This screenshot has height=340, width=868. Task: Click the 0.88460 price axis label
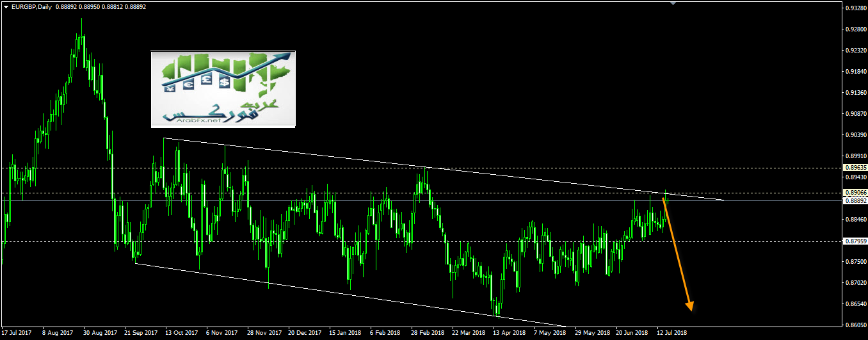coord(856,219)
